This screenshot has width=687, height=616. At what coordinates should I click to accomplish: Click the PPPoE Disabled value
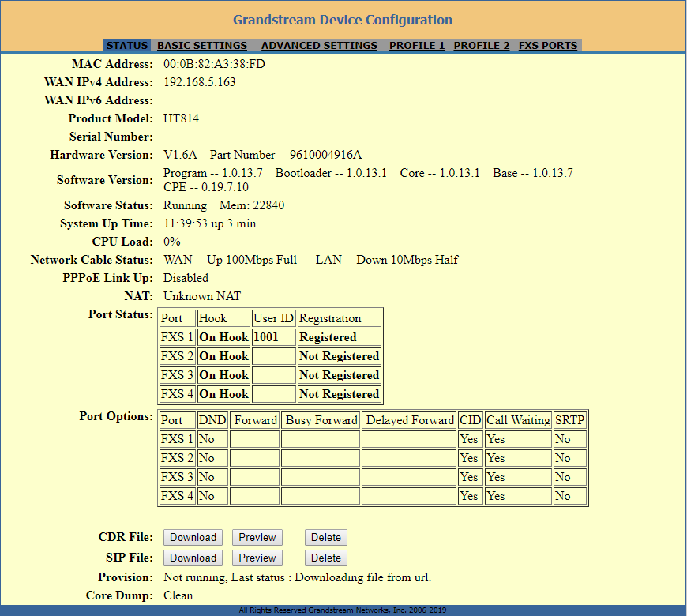186,278
